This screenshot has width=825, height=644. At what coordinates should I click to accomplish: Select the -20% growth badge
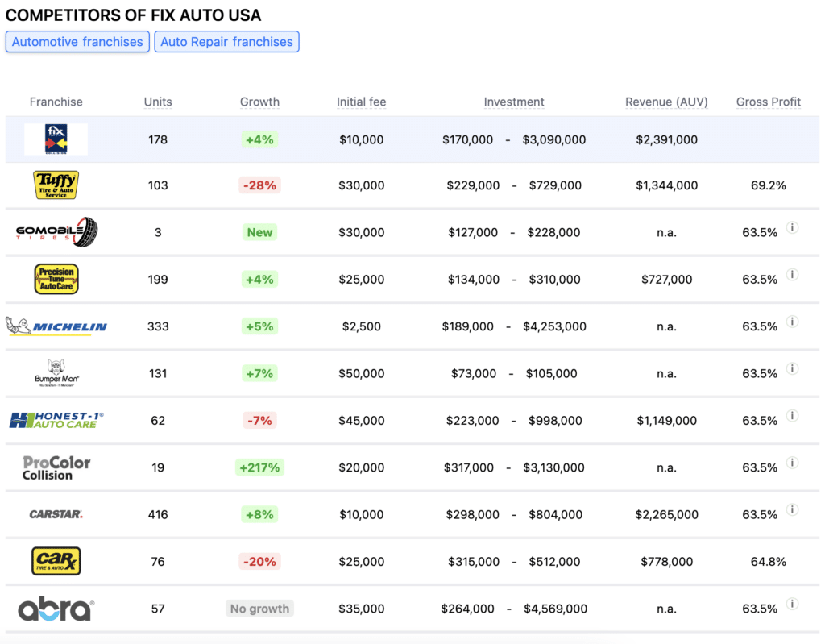pyautogui.click(x=259, y=562)
